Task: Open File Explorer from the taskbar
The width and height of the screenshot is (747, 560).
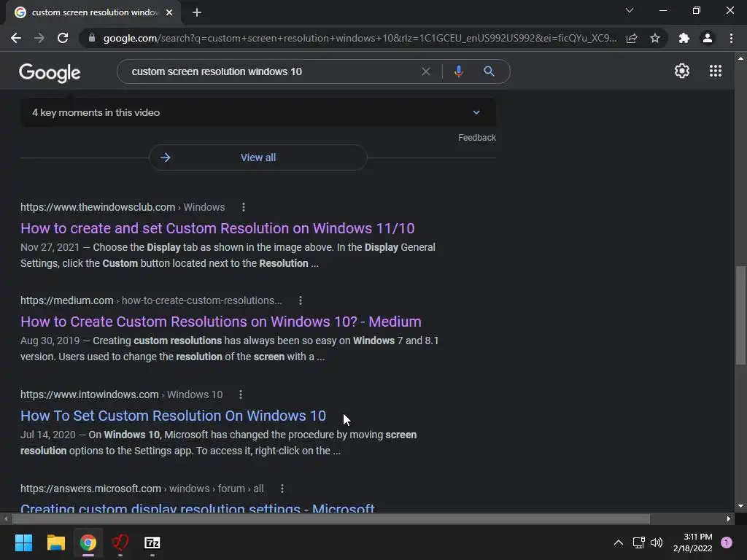Action: click(55, 542)
